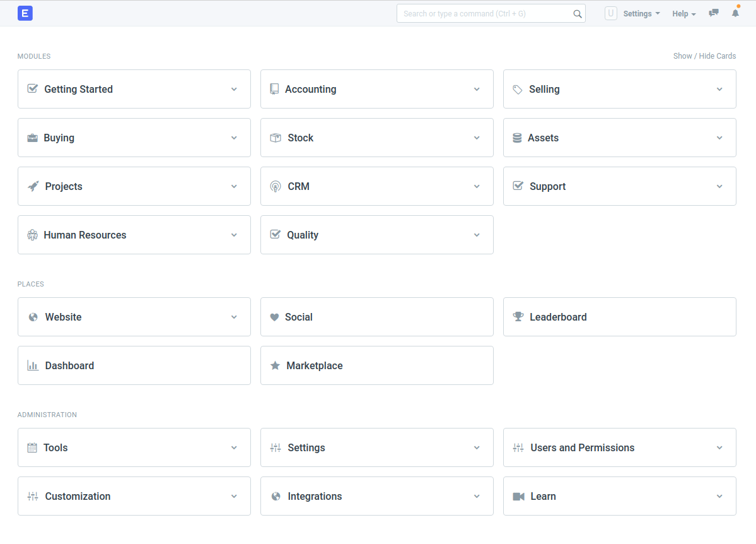Open the Stock module
The image size is (756, 544).
(x=377, y=138)
